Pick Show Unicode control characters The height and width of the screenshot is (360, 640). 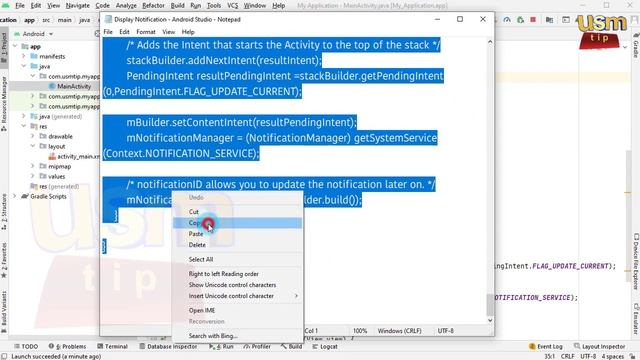(x=237, y=285)
